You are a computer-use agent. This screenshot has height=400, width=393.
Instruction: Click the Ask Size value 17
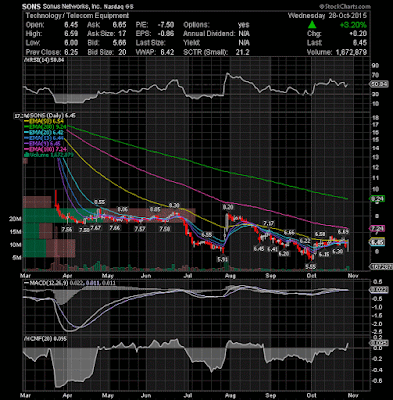[122, 34]
